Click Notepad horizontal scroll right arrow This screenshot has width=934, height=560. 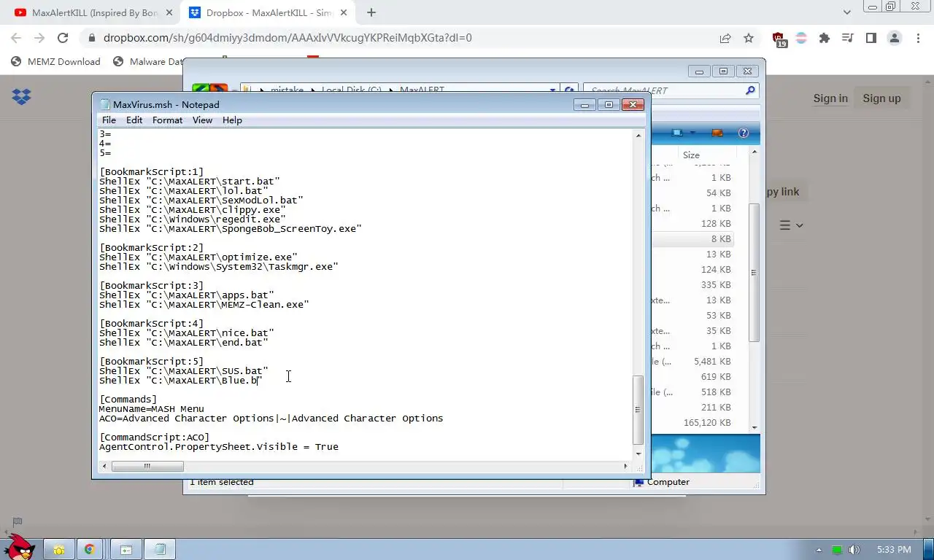tap(625, 466)
